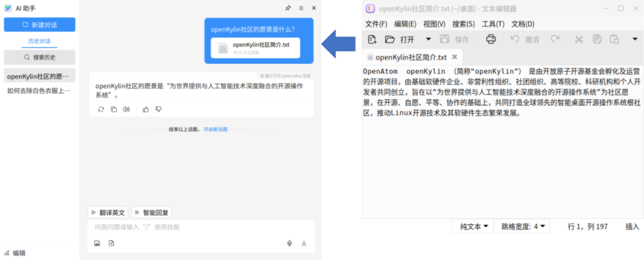
Task: Click the redo arrow icon
Action: tap(555, 39)
